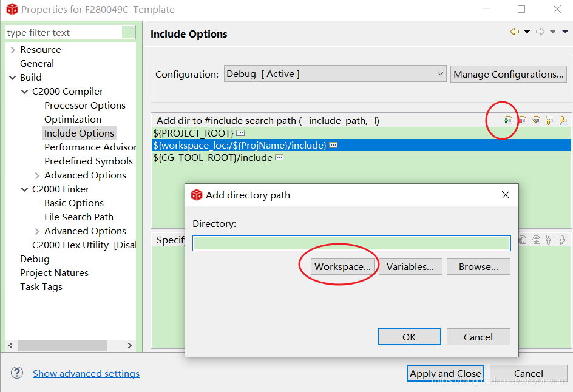Viewport: 573px width, 392px height.
Task: Select Debug in the properties tree
Action: [x=35, y=259]
